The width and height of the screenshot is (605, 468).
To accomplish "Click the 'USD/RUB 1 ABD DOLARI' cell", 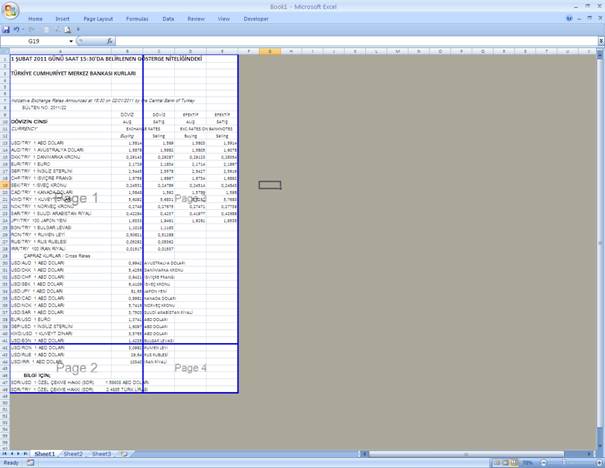I will tap(61, 355).
